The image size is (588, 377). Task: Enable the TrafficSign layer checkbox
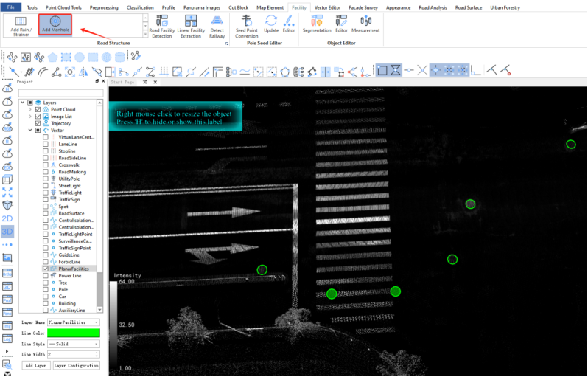click(x=46, y=200)
